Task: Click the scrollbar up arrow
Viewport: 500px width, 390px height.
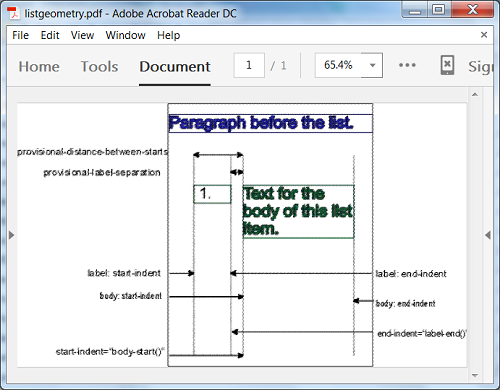Action: (475, 95)
